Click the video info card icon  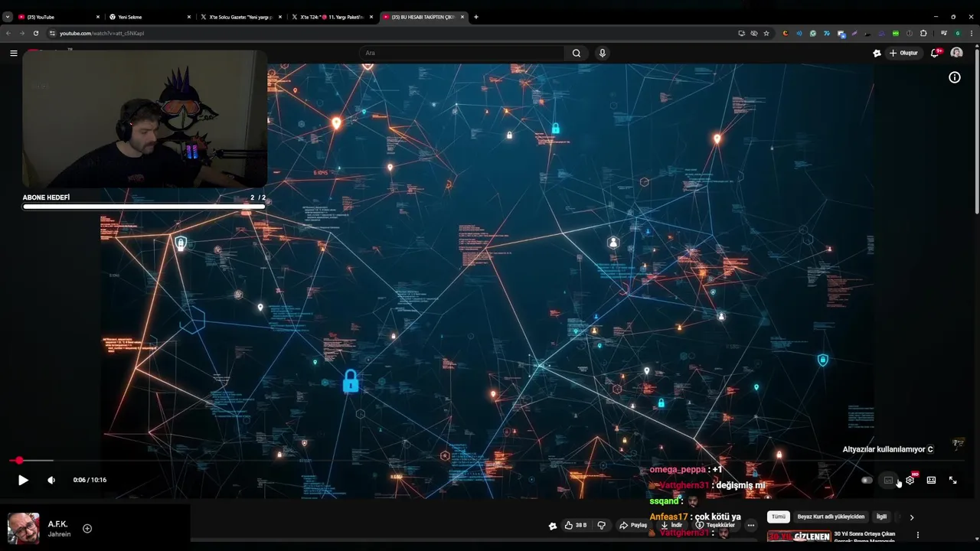[x=955, y=77]
